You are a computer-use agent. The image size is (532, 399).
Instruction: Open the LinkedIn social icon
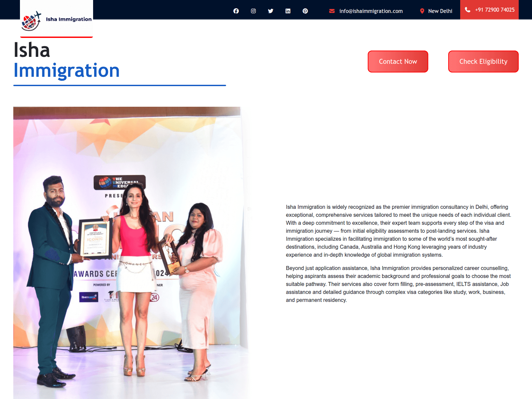[288, 11]
